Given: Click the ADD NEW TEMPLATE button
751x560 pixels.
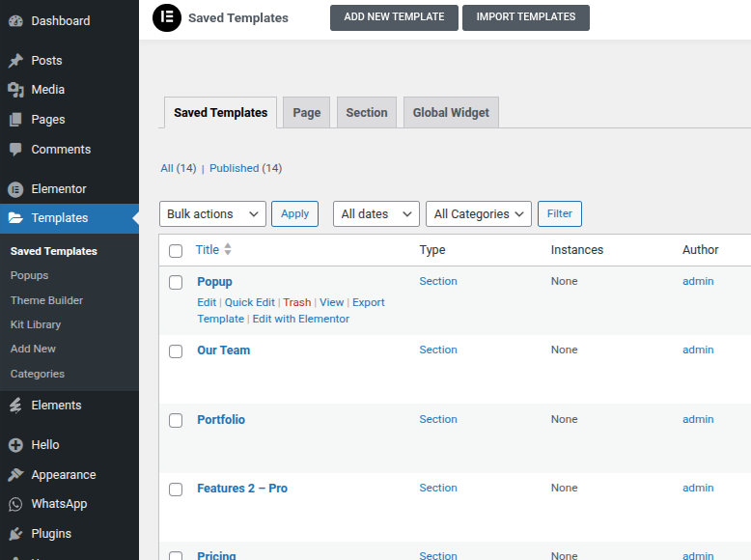Looking at the screenshot, I should pyautogui.click(x=394, y=17).
